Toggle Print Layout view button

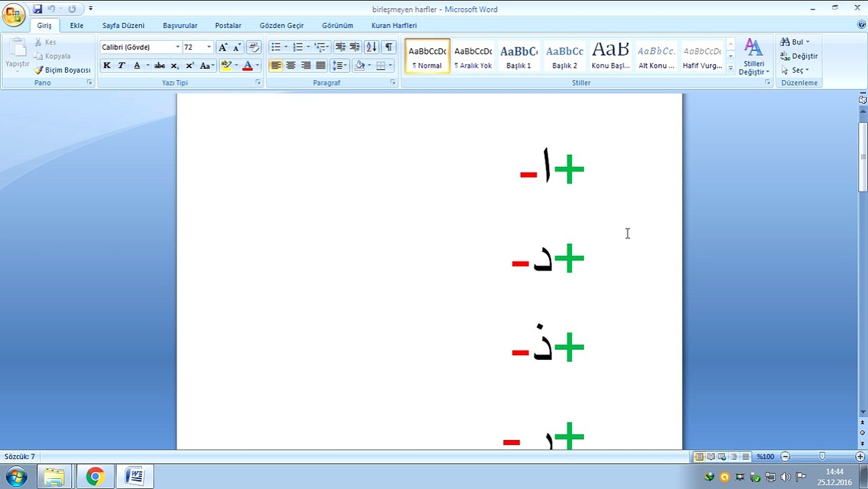699,457
